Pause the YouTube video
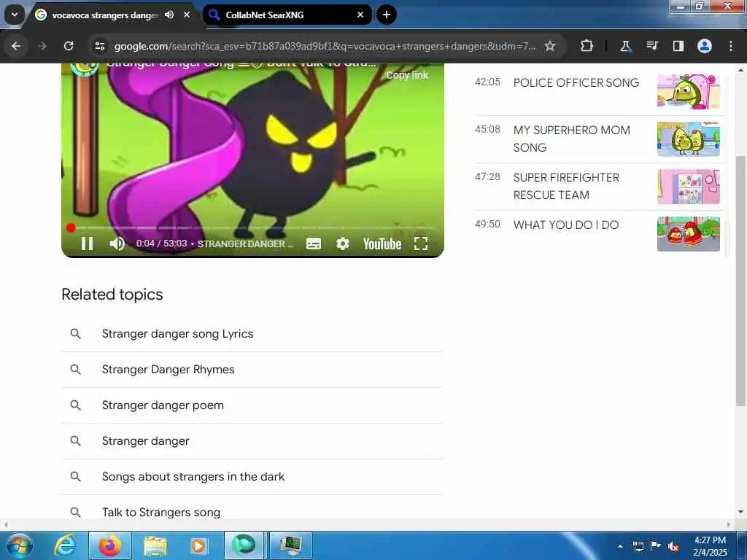The width and height of the screenshot is (747, 560). [x=87, y=244]
